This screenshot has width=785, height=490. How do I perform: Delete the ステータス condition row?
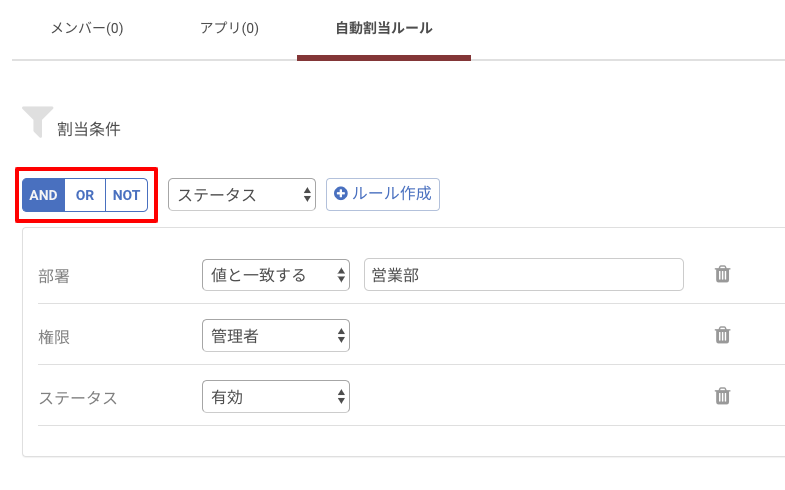point(722,396)
